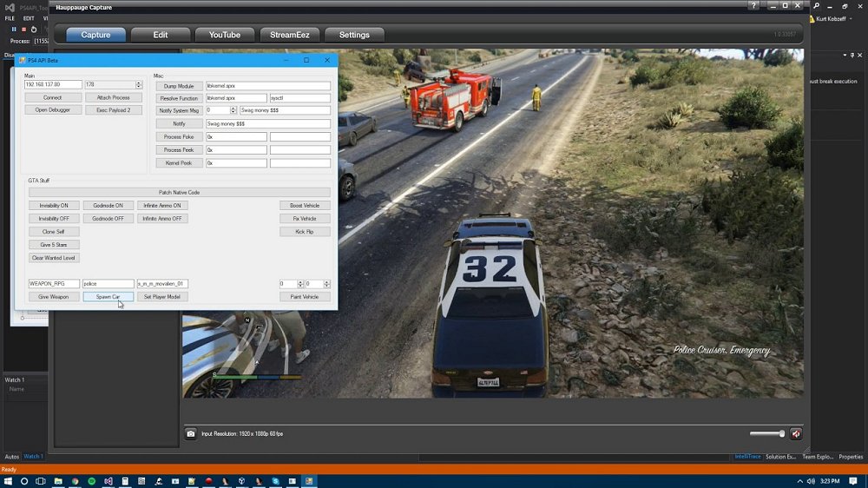868x488 pixels.
Task: Select the Autos tab in Visual Studio
Action: click(11, 457)
